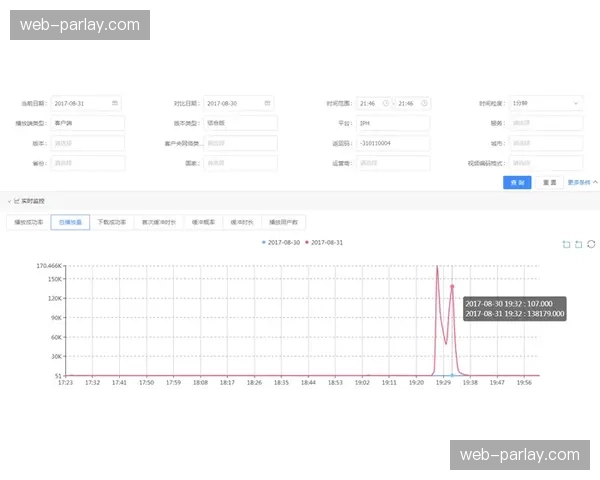This screenshot has width=600, height=480.
Task: Open the 时间粒度 dropdown
Action: [546, 103]
